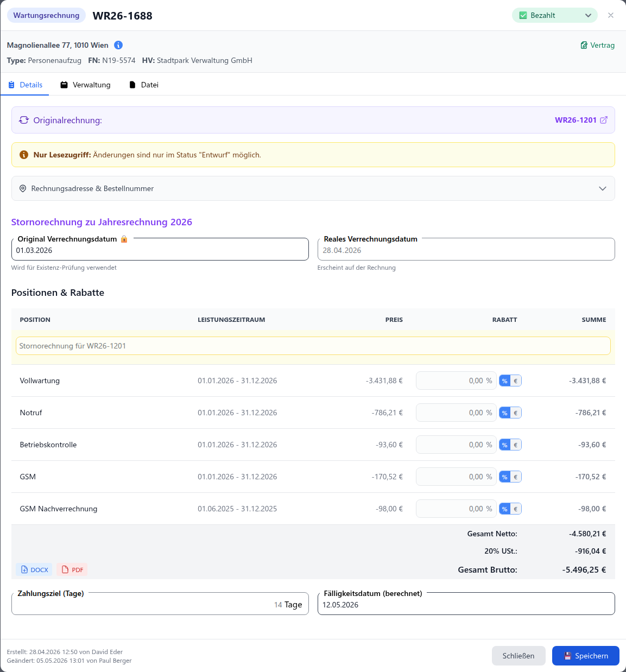
Task: Click the Schließen button
Action: (518, 656)
